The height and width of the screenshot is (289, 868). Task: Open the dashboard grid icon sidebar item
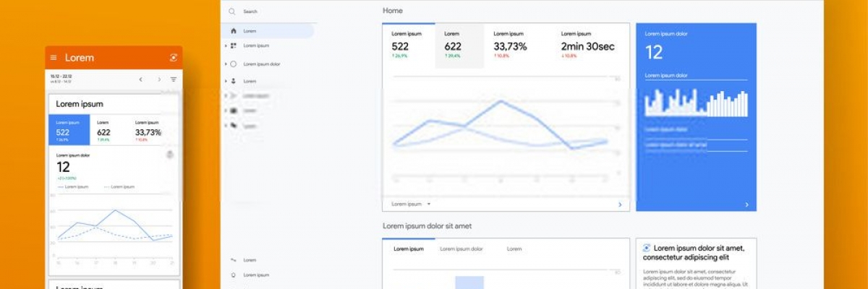pyautogui.click(x=234, y=46)
